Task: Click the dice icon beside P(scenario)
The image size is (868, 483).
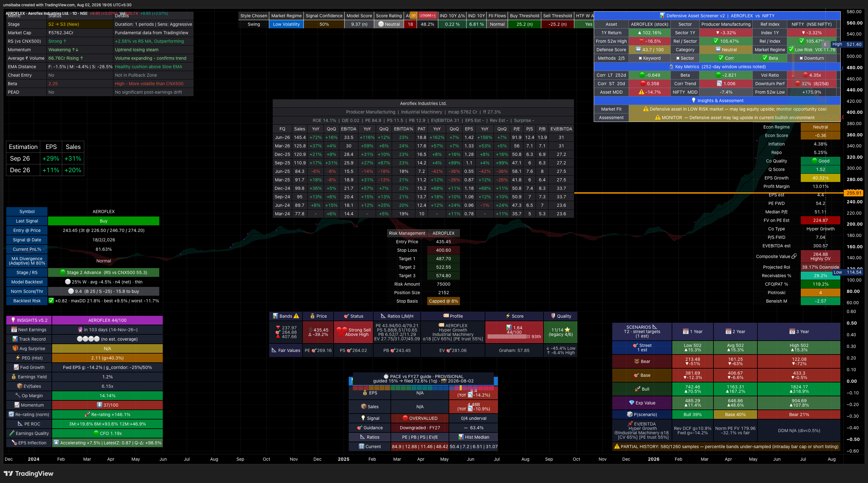Action: [x=630, y=414]
